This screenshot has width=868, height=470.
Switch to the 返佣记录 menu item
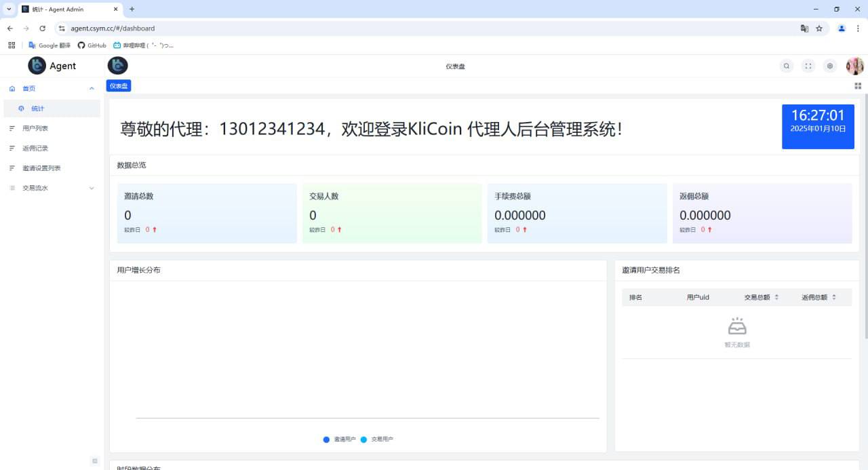point(33,148)
